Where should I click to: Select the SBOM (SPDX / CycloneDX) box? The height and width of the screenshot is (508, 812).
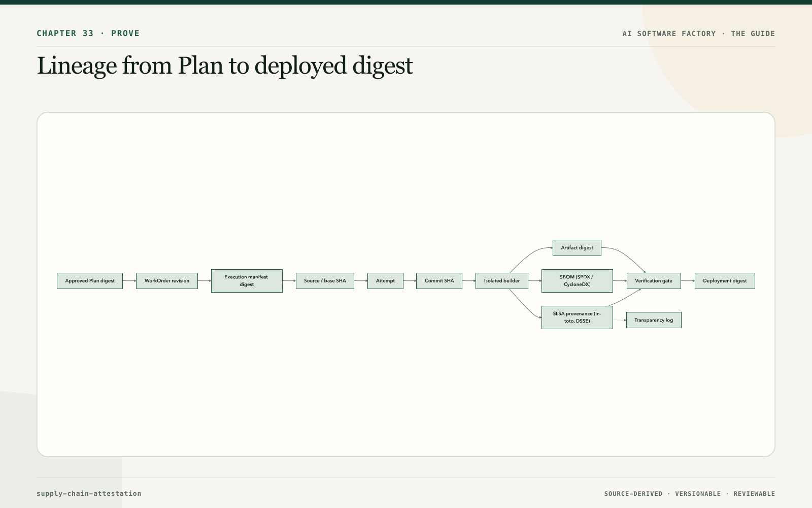click(x=577, y=281)
